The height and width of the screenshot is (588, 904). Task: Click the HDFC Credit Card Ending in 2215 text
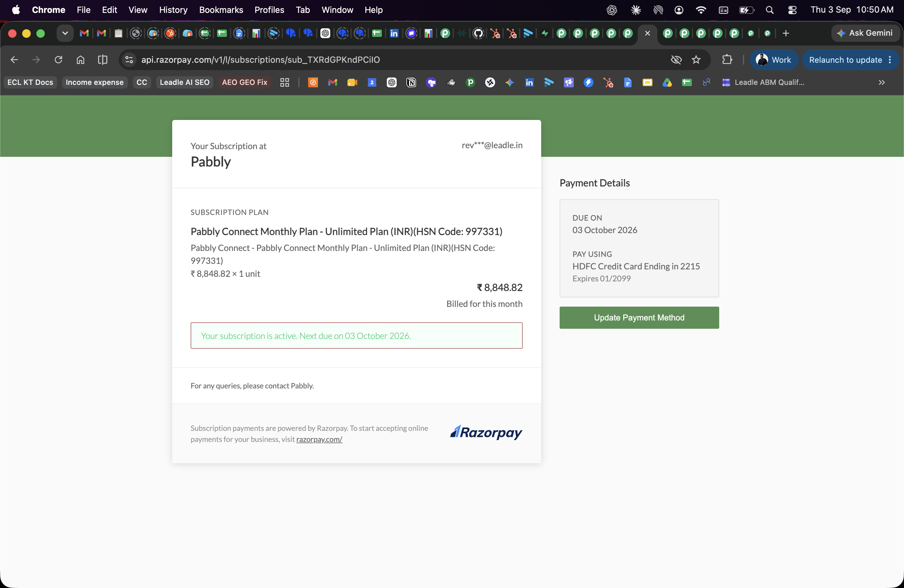click(636, 266)
